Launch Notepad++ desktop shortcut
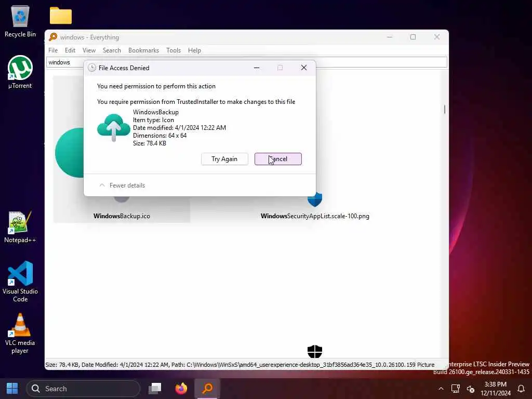Viewport: 532px width, 399px height. 20,227
